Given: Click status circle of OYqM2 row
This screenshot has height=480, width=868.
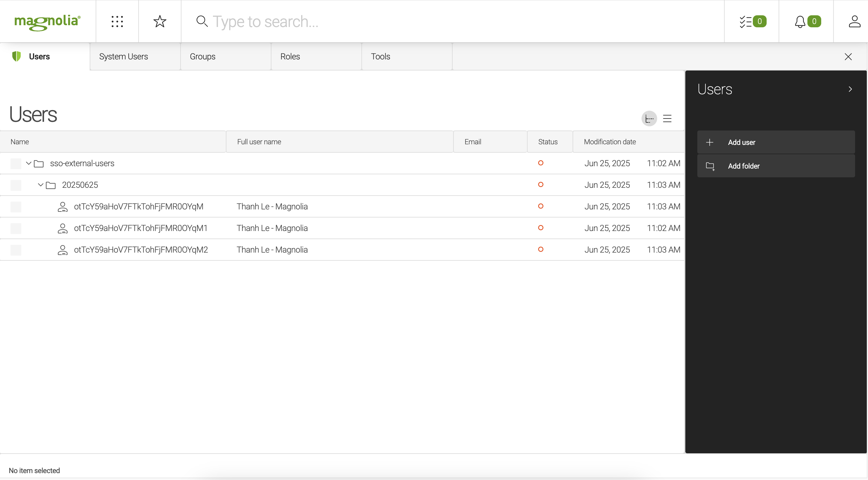Looking at the screenshot, I should pyautogui.click(x=540, y=249).
